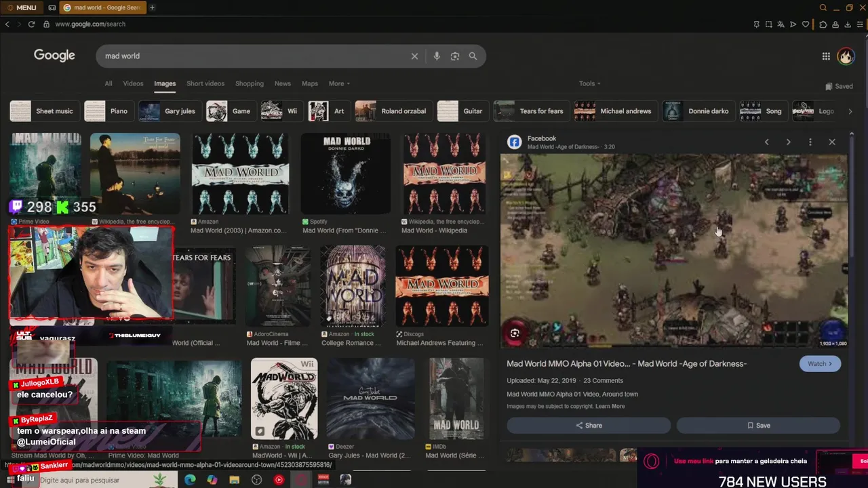Open the easy setup sliders icon
This screenshot has width=868, height=488.
(861, 24)
